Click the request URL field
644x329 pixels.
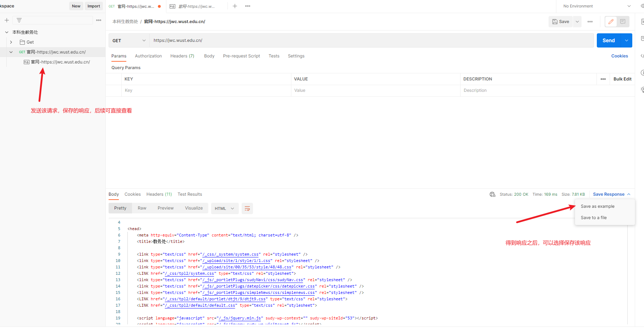click(371, 40)
